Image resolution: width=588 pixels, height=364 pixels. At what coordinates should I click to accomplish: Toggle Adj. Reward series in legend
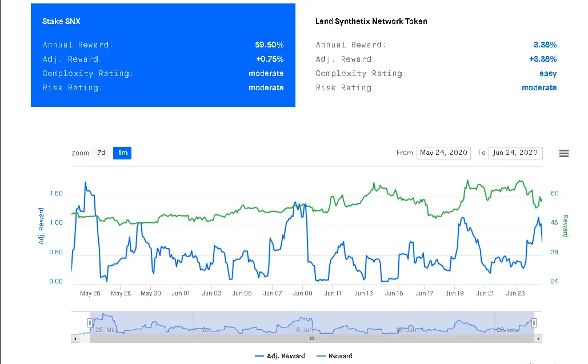tap(280, 356)
